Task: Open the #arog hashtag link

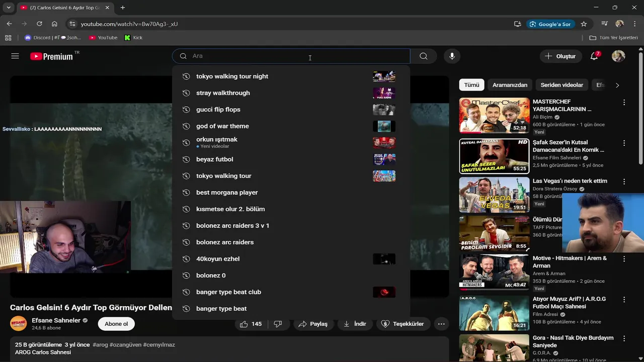Action: click(100, 345)
